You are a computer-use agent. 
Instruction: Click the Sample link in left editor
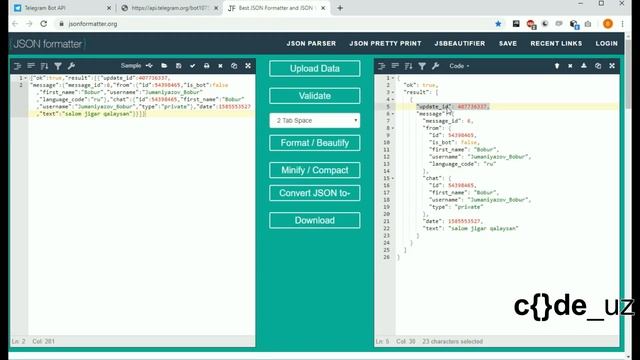click(131, 66)
